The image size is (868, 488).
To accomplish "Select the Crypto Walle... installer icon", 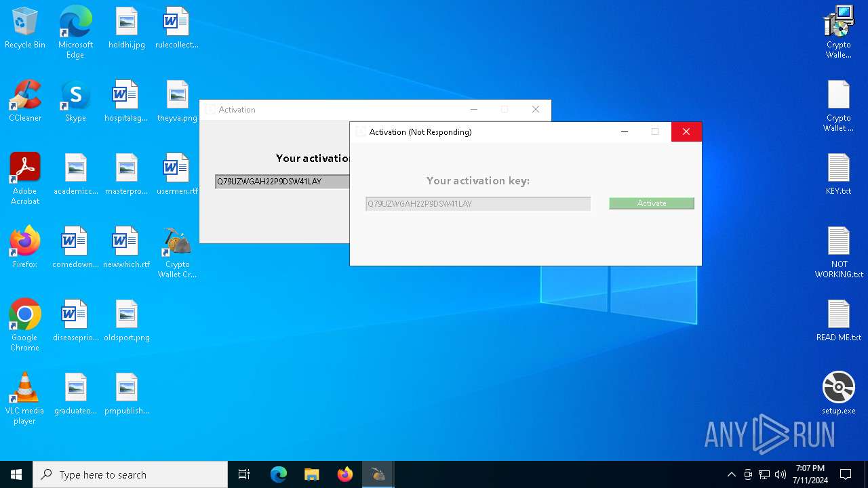I will (839, 33).
